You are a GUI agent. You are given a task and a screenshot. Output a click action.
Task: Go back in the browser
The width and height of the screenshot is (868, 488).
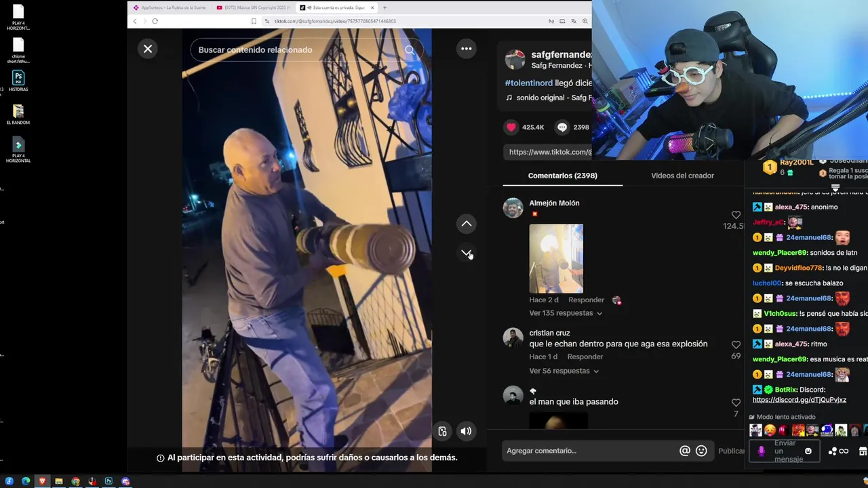pyautogui.click(x=134, y=21)
